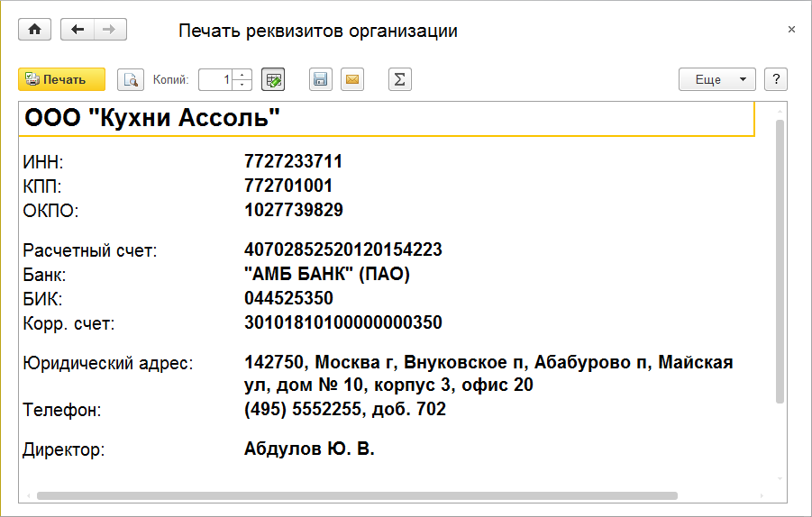Send by email with the envelope icon
Image resolution: width=812 pixels, height=517 pixels.
click(352, 79)
